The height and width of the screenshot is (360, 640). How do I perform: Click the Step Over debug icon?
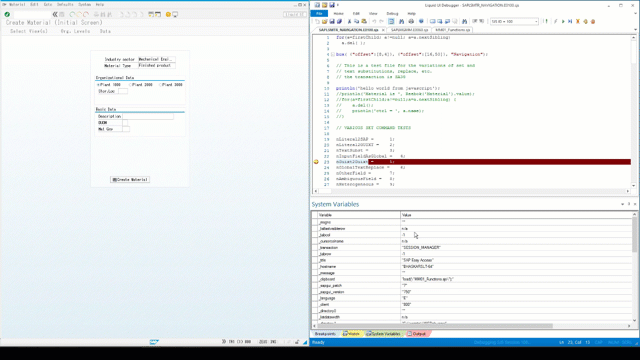point(570,21)
